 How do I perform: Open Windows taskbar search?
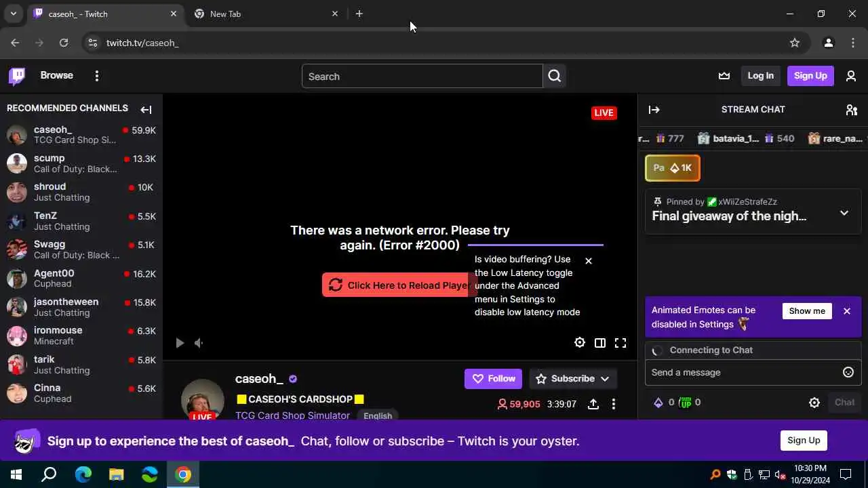[49, 474]
